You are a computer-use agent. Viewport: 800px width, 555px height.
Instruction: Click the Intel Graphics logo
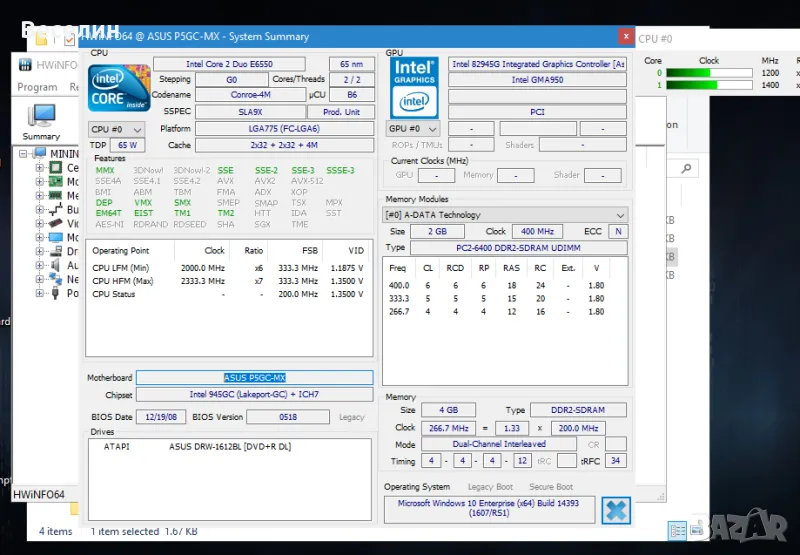click(x=413, y=86)
